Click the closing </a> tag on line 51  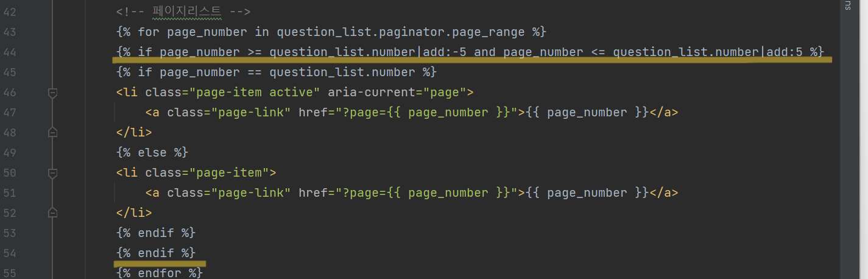663,193
